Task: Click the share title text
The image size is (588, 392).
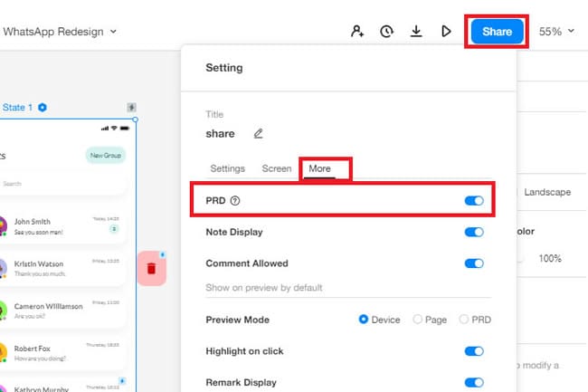Action: [220, 134]
